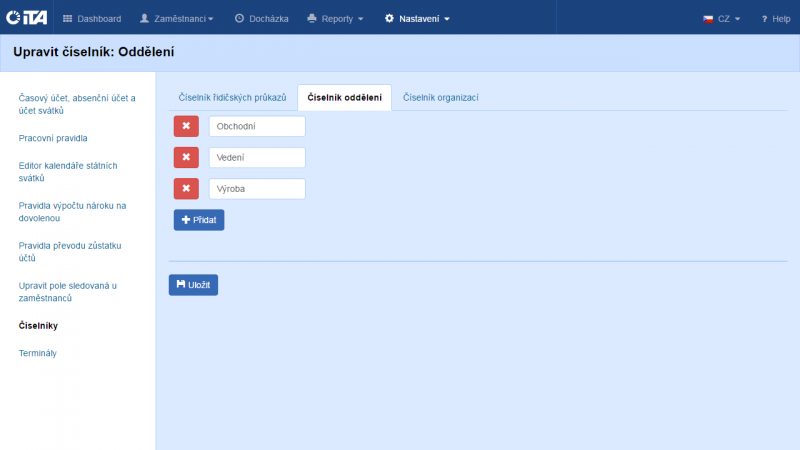800x450 pixels.
Task: Open the Help page
Action: tap(776, 18)
